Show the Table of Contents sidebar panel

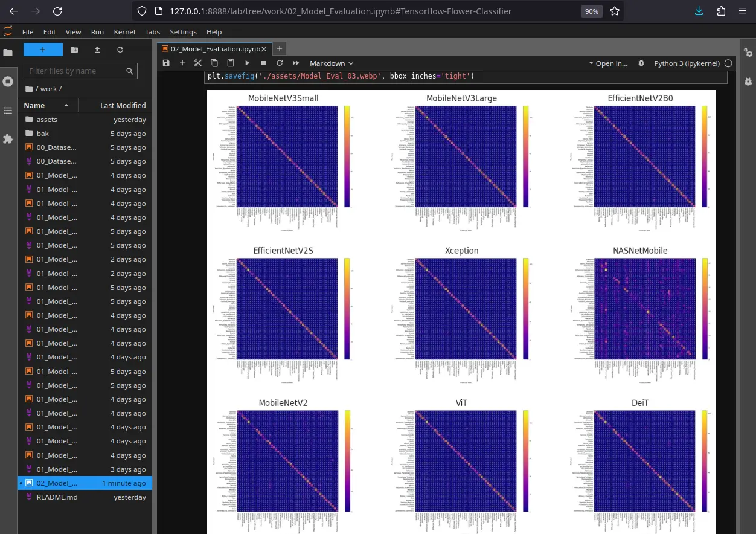[x=8, y=110]
